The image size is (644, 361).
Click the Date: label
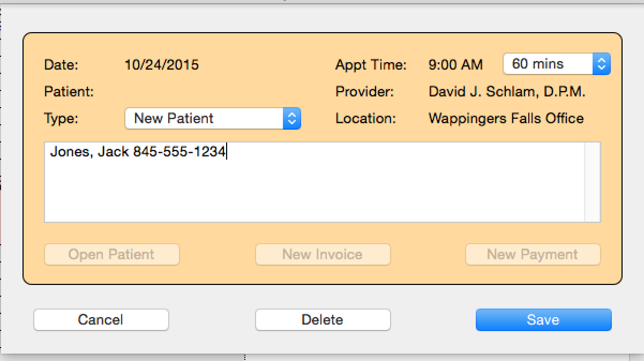61,65
